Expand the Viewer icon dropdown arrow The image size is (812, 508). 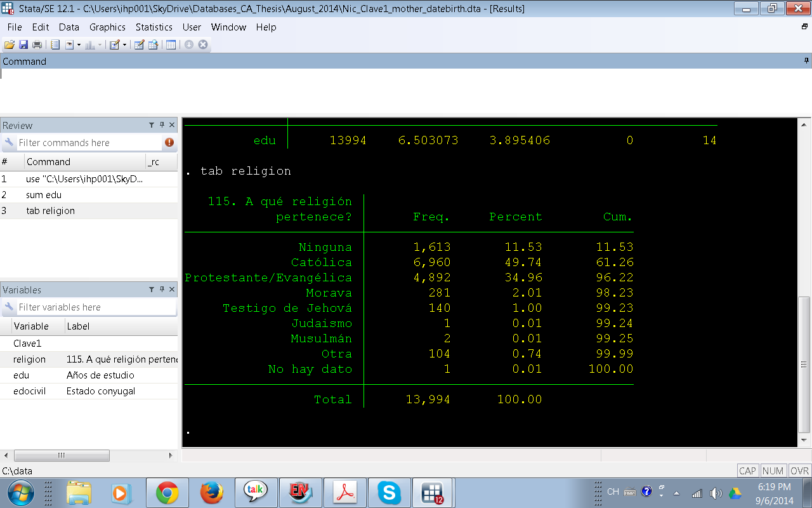pyautogui.click(x=79, y=44)
